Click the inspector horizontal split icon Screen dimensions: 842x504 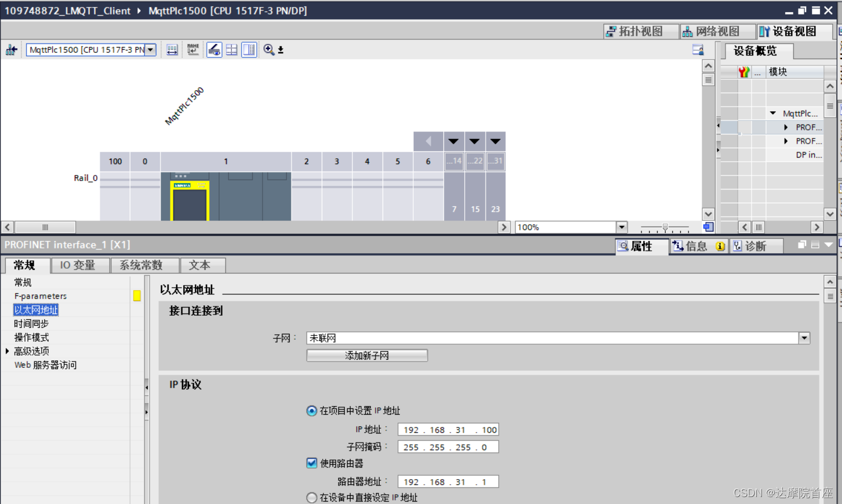click(815, 245)
